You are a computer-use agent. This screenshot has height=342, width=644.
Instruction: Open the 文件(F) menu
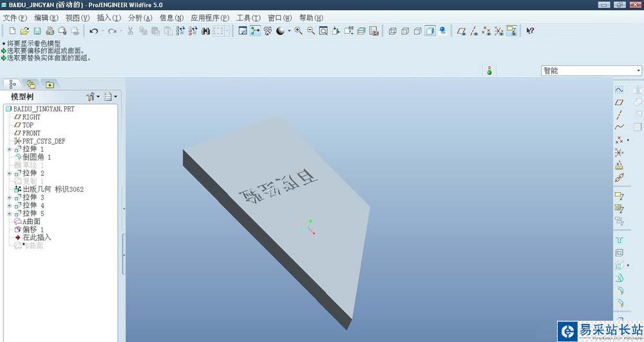[x=15, y=17]
